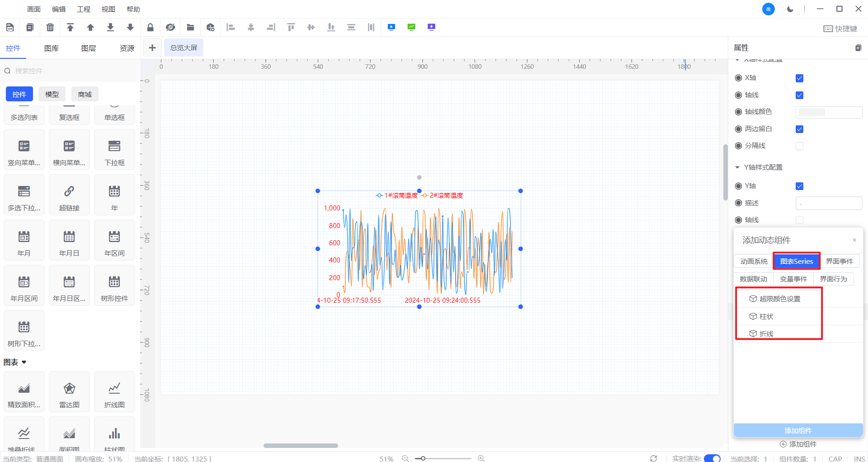
Task: Click the trash delete icon
Action: coord(50,27)
